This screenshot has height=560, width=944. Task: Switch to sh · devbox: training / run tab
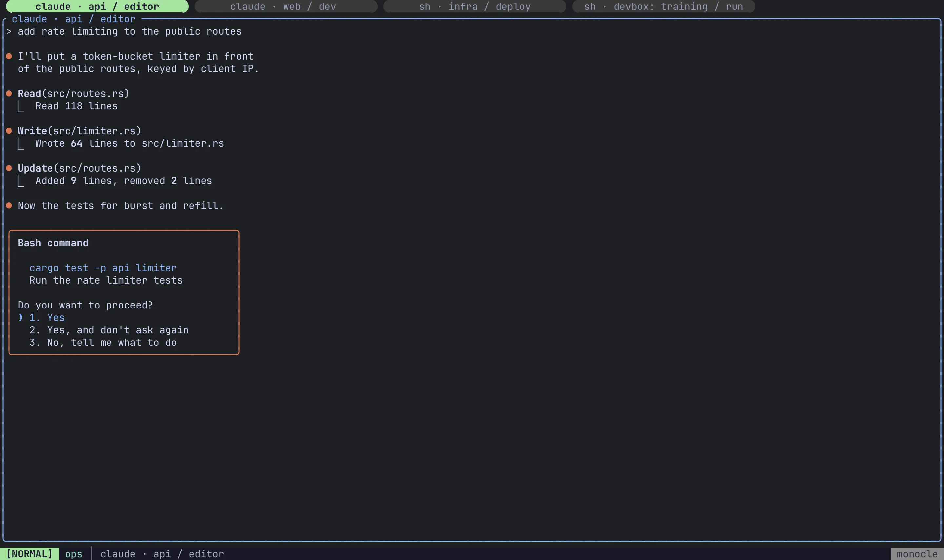click(663, 7)
